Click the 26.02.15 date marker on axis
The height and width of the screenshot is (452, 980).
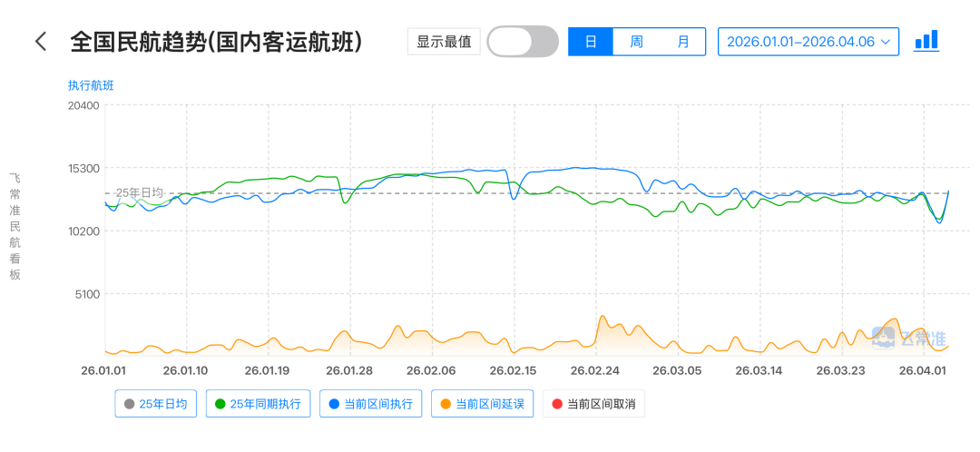(x=514, y=370)
